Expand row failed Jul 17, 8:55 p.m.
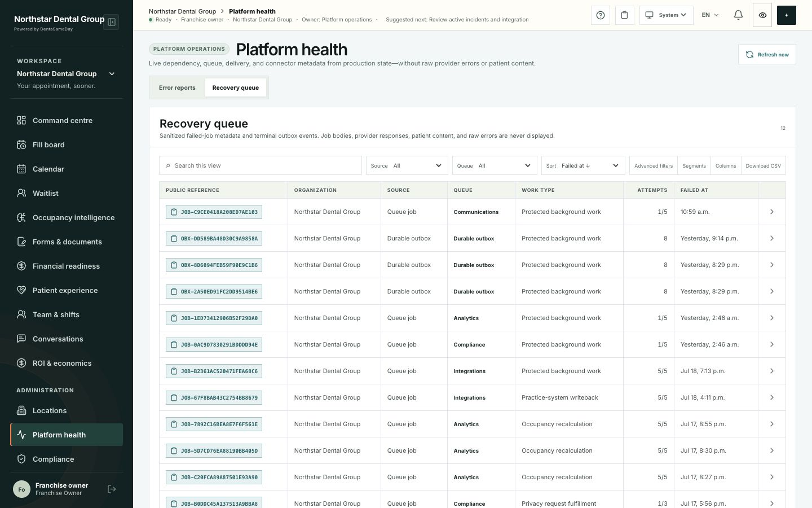This screenshot has width=812, height=508. 772,424
